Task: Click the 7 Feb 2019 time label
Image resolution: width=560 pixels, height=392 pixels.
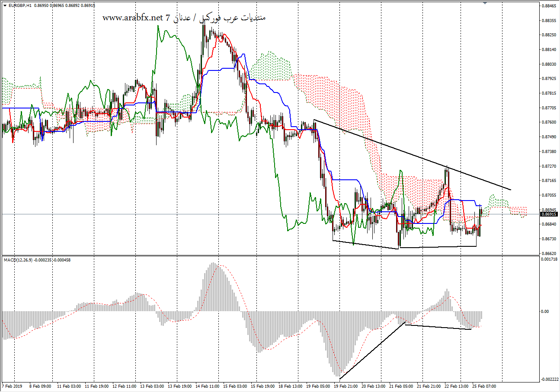Action: click(x=12, y=386)
